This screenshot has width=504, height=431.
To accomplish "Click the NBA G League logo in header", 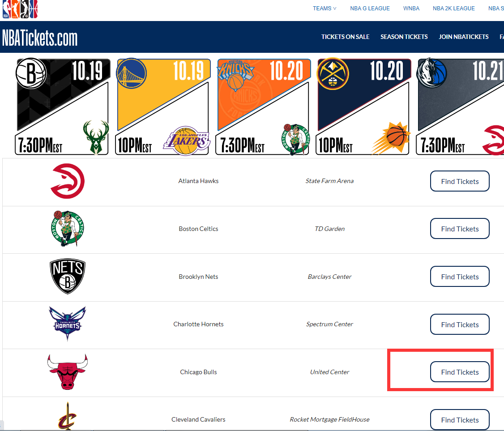I will pyautogui.click(x=25, y=9).
